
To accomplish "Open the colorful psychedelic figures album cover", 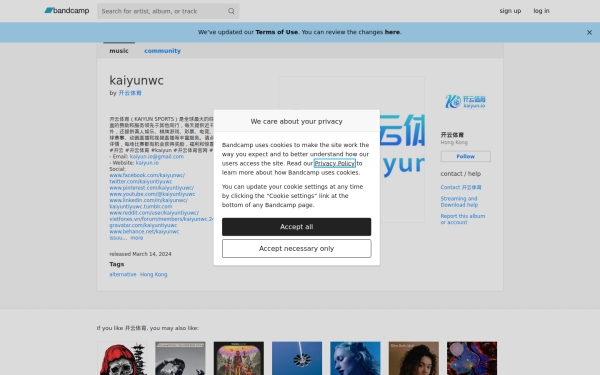I will tap(239, 358).
